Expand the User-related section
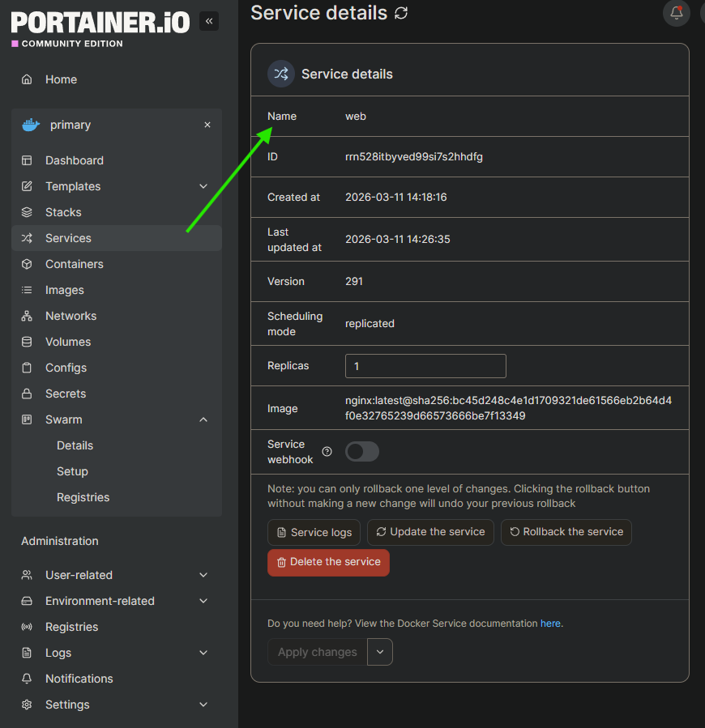Screen dimensions: 705x728 pos(203,575)
